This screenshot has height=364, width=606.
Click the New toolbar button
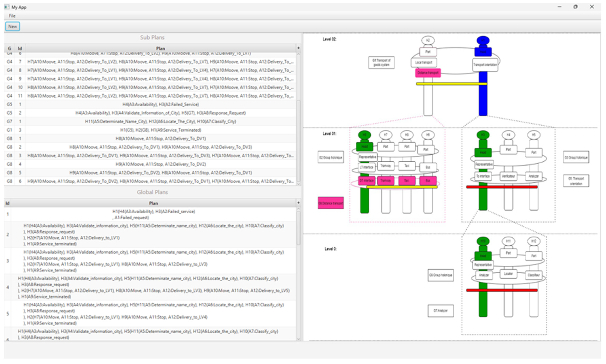(12, 26)
